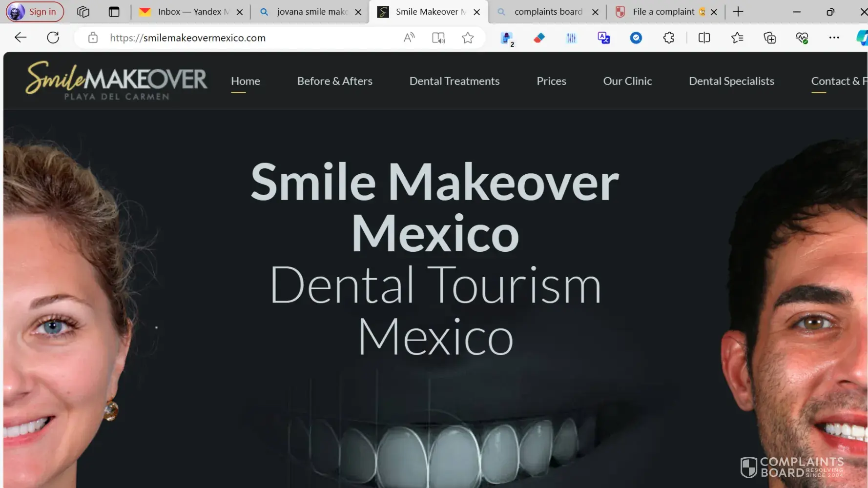Toggle split screen view
Image resolution: width=868 pixels, height=488 pixels.
(704, 38)
